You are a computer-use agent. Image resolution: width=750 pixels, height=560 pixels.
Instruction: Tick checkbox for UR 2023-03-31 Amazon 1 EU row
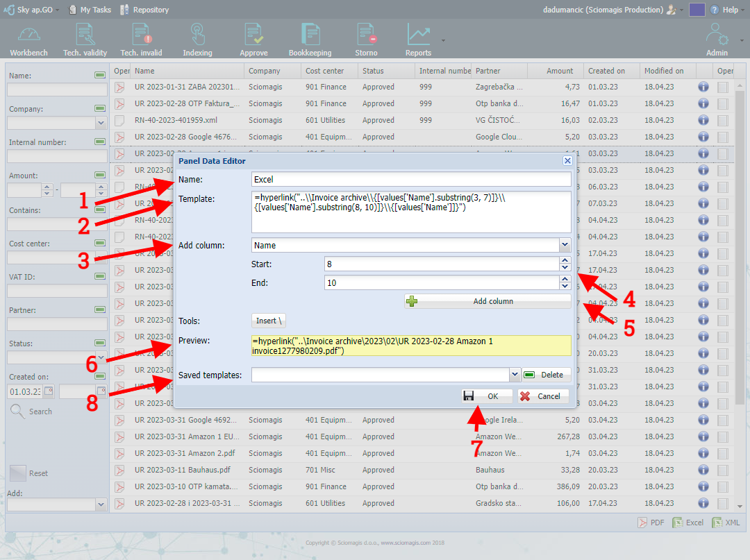click(x=723, y=436)
